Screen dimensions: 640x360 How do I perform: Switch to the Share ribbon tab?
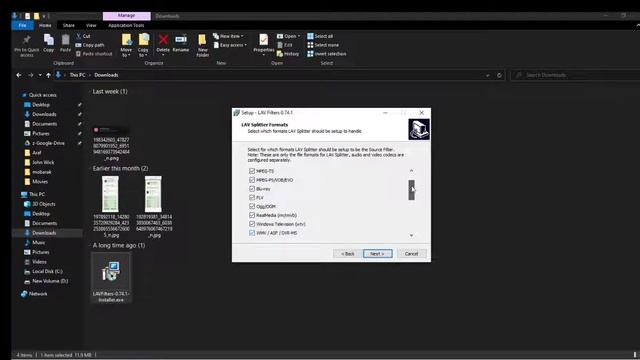click(x=69, y=25)
